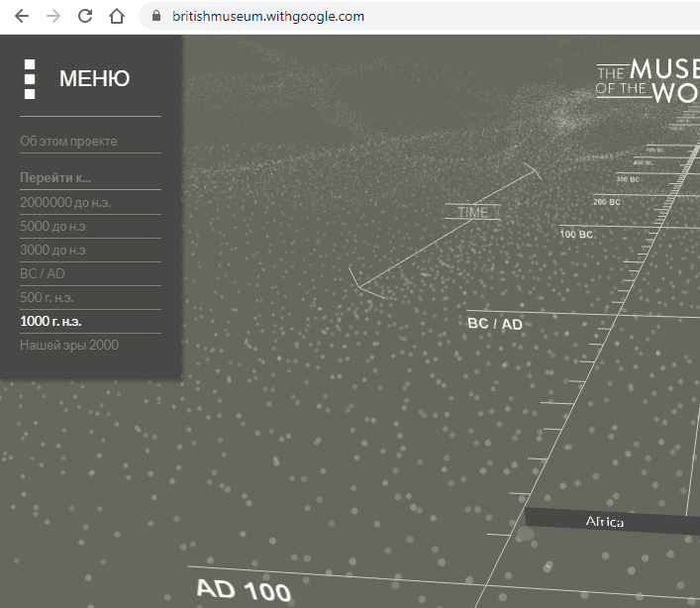Click the padlock site security icon
The width and height of the screenshot is (700, 608).
(156, 16)
